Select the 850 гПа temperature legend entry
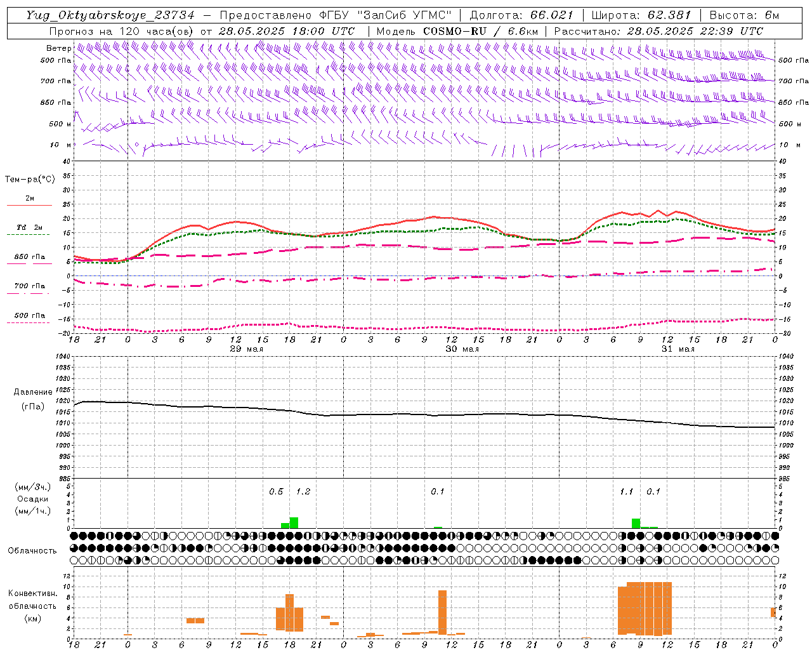 (30, 257)
